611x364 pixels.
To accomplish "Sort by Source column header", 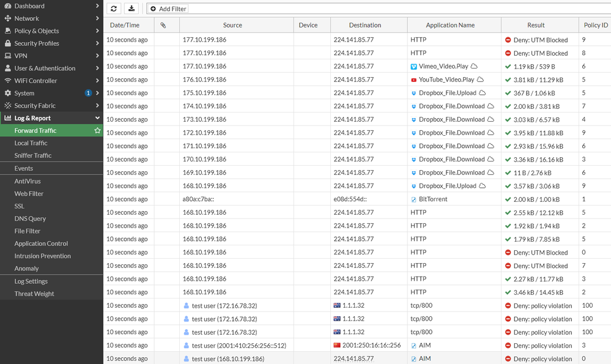I will [x=237, y=25].
